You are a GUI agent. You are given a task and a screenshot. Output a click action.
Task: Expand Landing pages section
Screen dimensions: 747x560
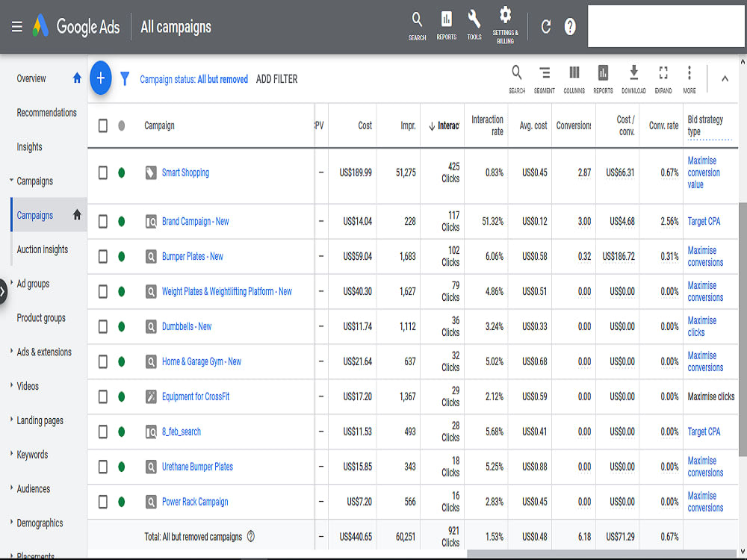point(11,419)
